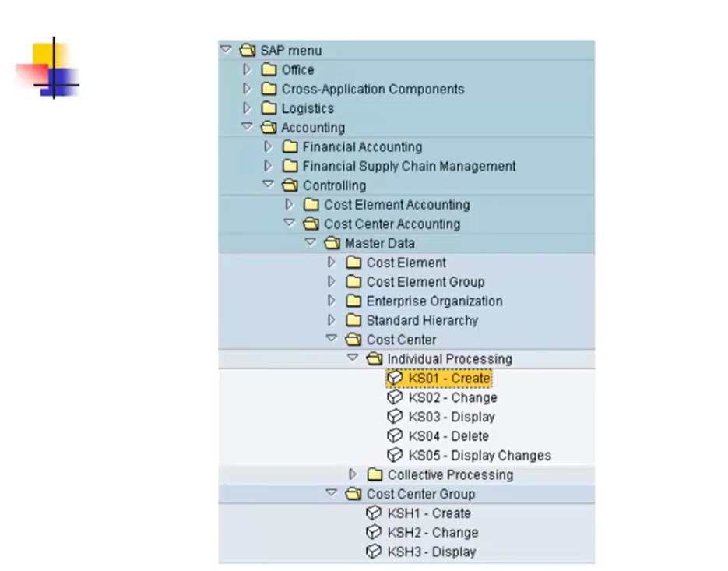The width and height of the screenshot is (728, 571).
Task: Collapse the Master Data arrow
Action: tap(310, 242)
